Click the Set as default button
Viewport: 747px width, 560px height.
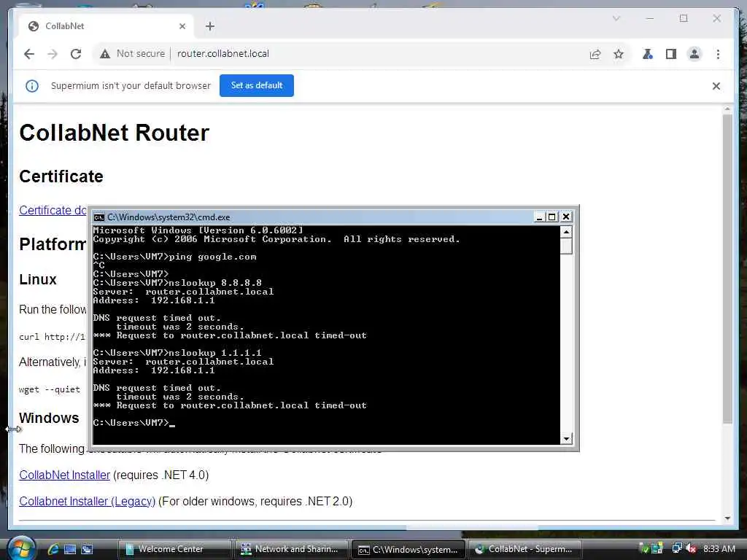(257, 86)
